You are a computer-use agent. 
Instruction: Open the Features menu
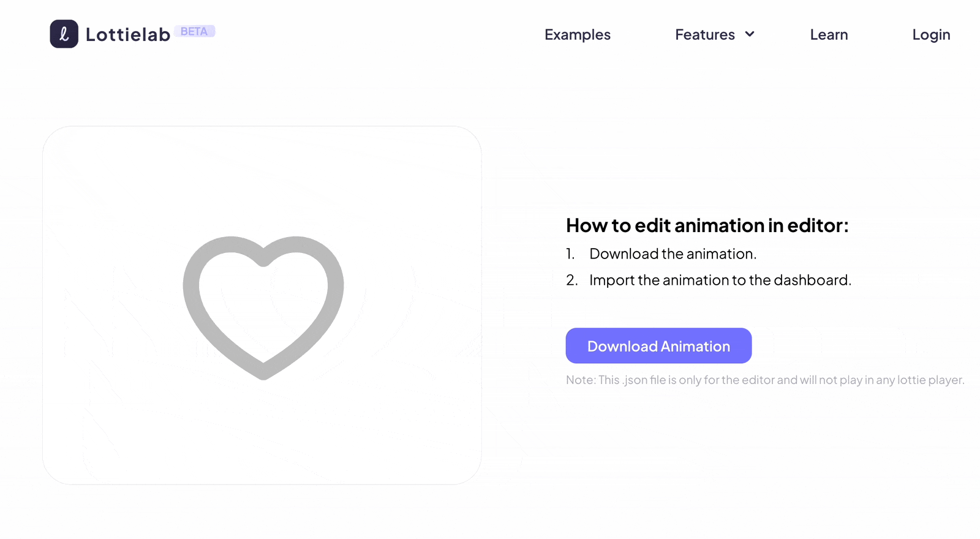point(704,35)
